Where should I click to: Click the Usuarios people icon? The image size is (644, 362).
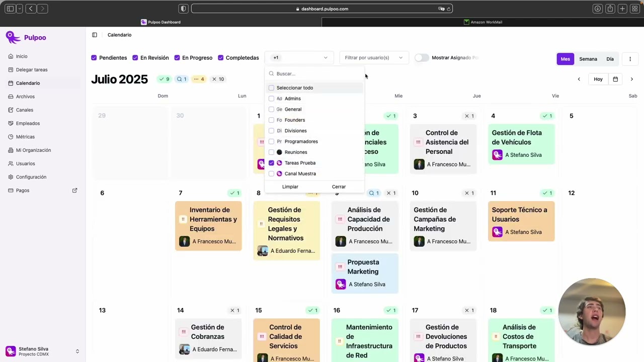coord(11,163)
